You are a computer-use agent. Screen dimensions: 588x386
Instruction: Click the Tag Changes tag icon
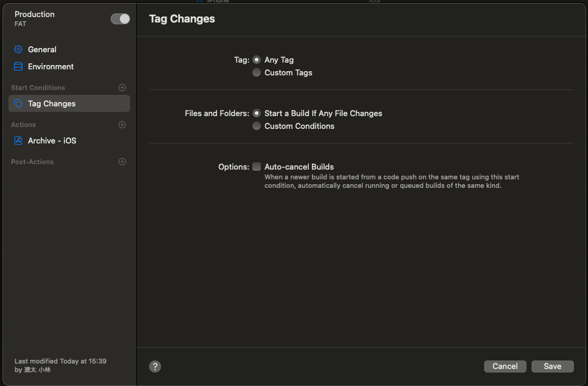[18, 103]
